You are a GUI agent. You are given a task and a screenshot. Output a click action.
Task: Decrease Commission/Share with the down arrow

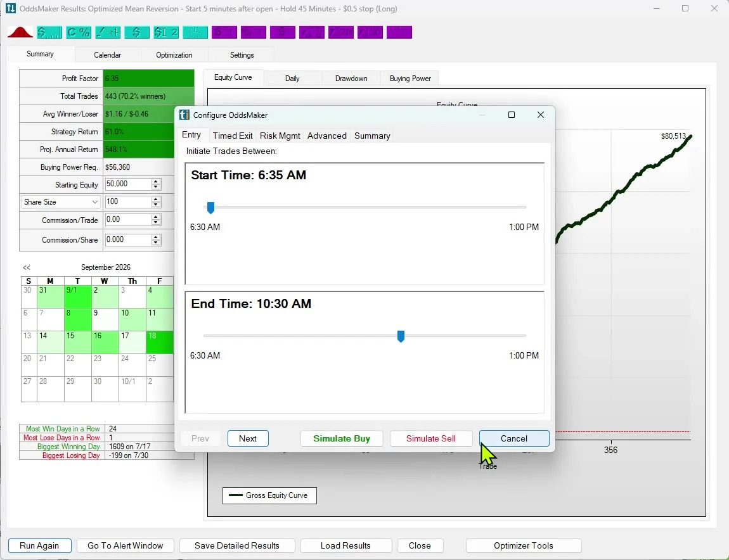tap(156, 243)
